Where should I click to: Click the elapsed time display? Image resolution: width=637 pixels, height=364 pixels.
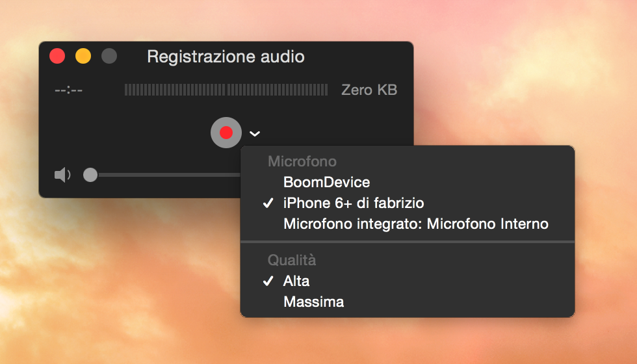pyautogui.click(x=69, y=90)
